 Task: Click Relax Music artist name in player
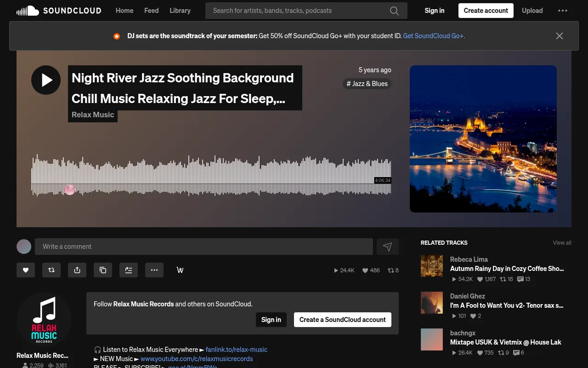93,115
